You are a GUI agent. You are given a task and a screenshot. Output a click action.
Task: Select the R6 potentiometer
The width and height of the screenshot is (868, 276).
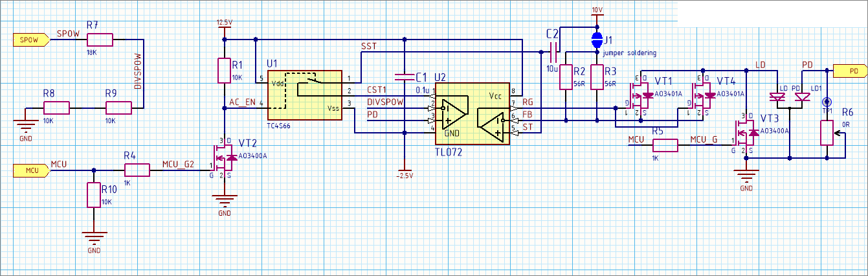pos(826,133)
